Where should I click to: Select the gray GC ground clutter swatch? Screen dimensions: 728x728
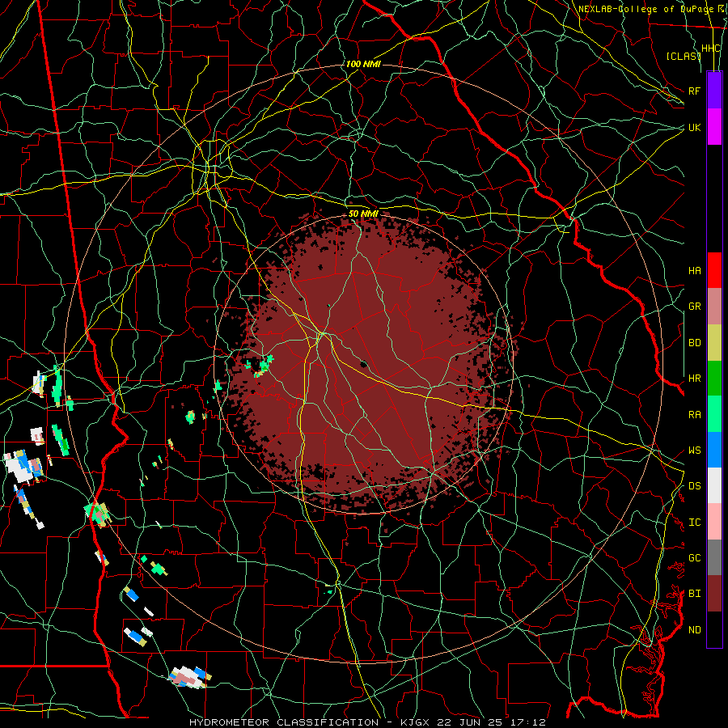[x=714, y=557]
